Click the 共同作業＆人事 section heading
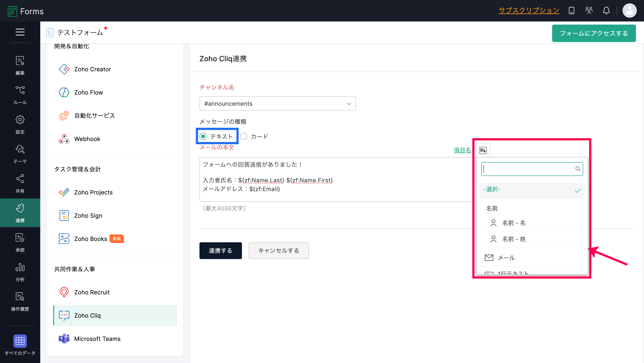 (75, 269)
